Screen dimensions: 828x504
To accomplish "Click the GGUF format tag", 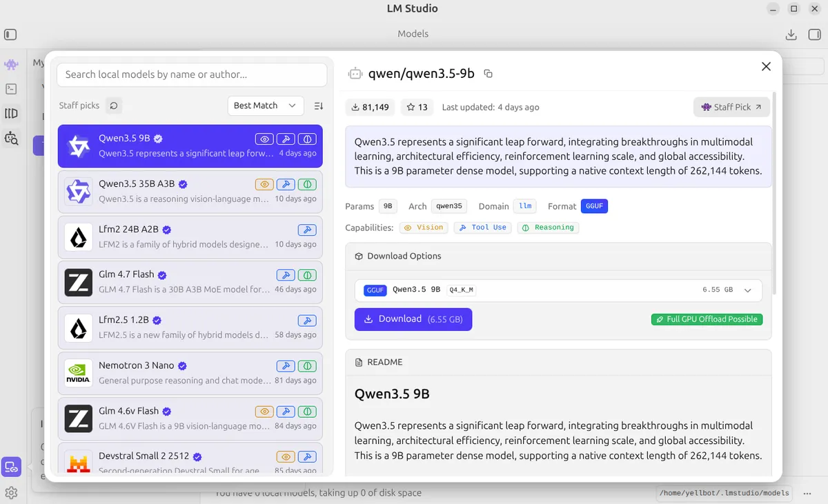I will click(594, 206).
